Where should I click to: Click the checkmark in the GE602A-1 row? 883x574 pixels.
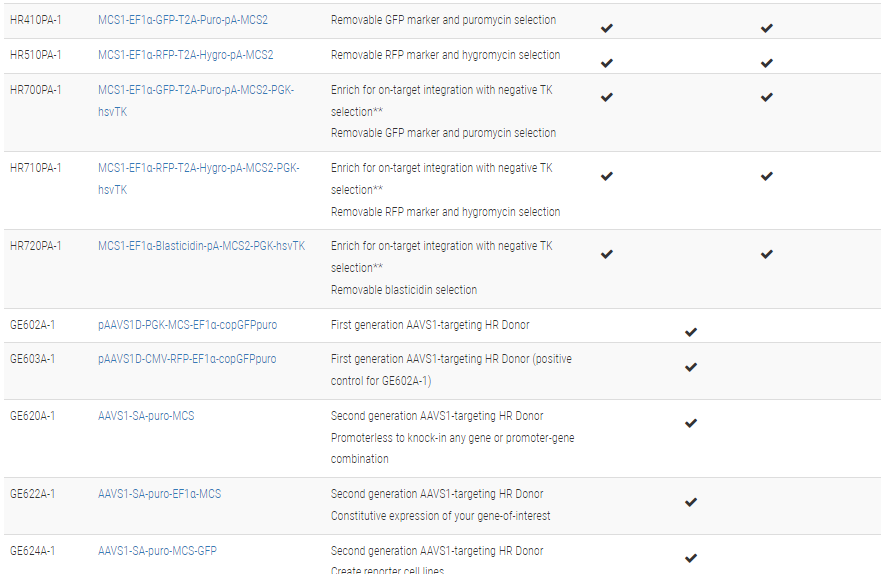(x=690, y=332)
